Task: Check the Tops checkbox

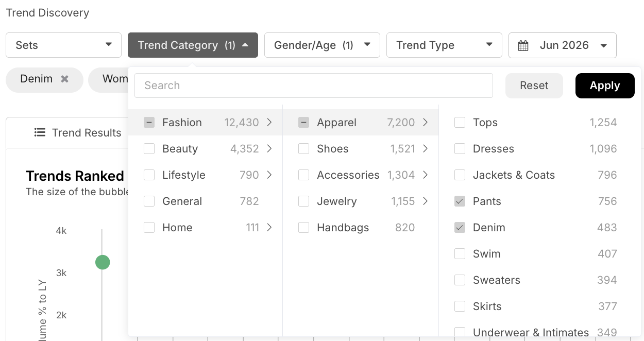Action: [x=460, y=123]
